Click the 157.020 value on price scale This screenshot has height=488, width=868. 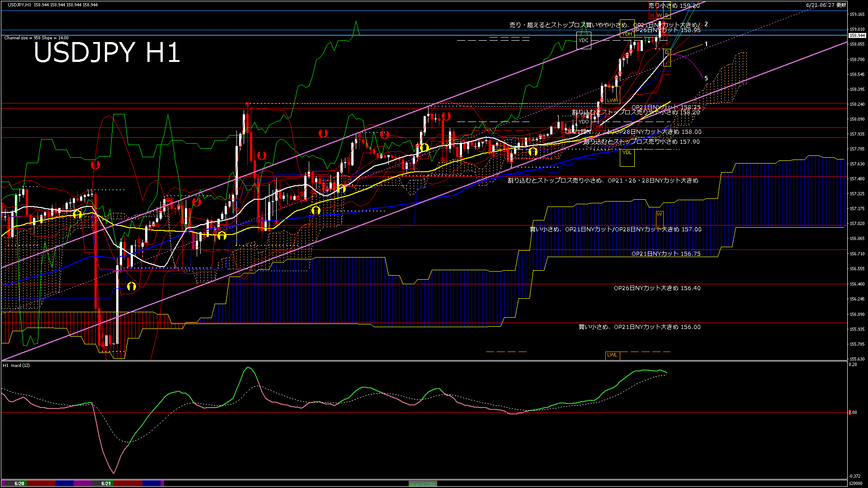[x=857, y=224]
